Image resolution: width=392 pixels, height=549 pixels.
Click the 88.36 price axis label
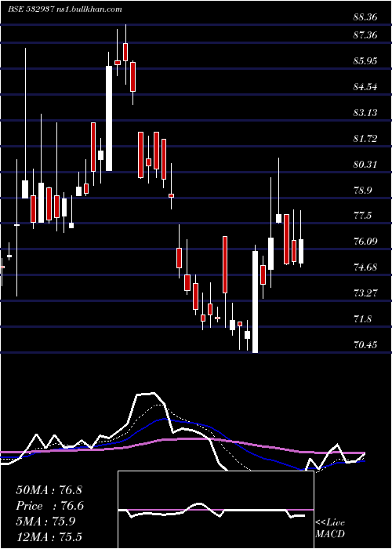pyautogui.click(x=365, y=16)
